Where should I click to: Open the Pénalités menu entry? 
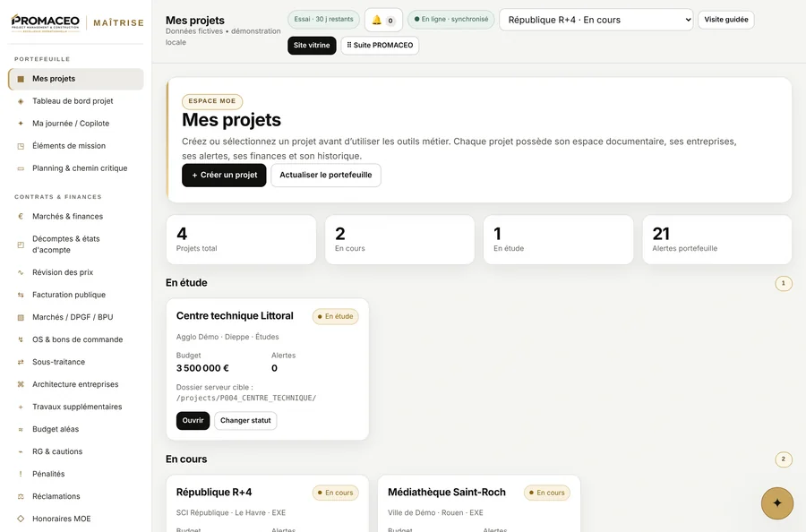click(x=77, y=474)
